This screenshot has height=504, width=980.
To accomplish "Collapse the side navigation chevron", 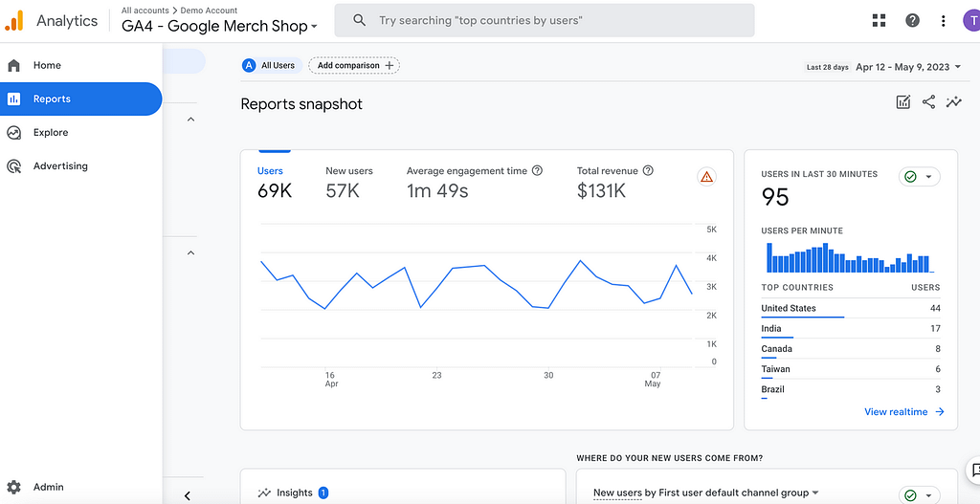I will (x=188, y=495).
